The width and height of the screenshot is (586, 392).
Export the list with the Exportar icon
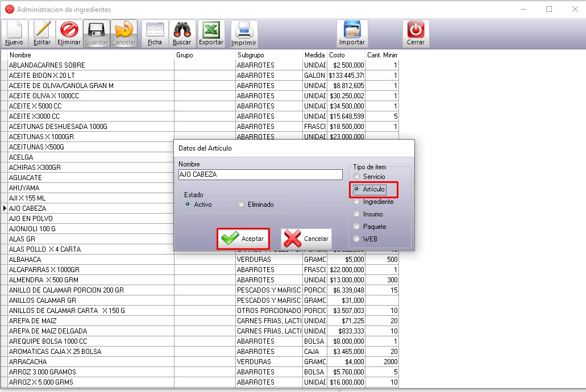(x=211, y=33)
